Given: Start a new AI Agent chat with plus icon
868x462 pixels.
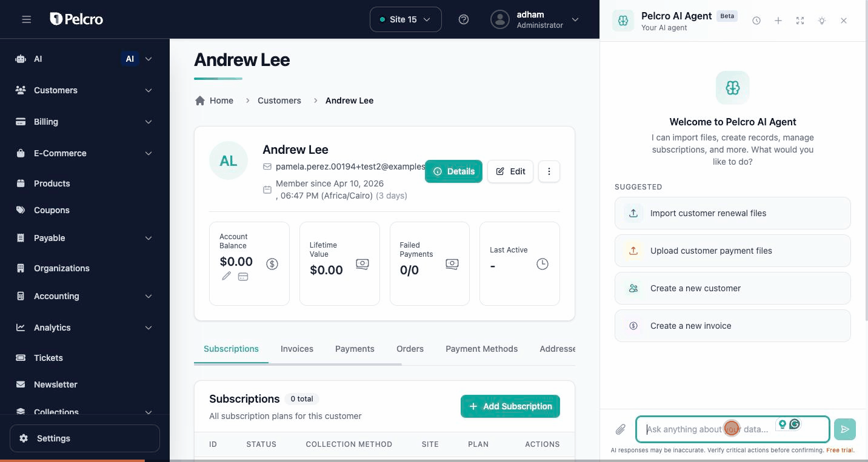Looking at the screenshot, I should (x=778, y=21).
